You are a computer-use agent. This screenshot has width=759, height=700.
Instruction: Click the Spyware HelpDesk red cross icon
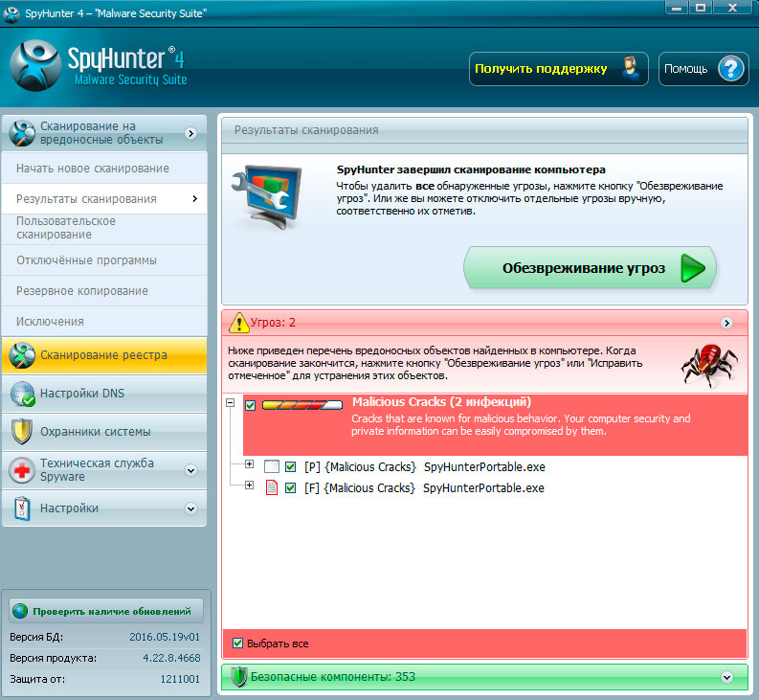tap(22, 469)
